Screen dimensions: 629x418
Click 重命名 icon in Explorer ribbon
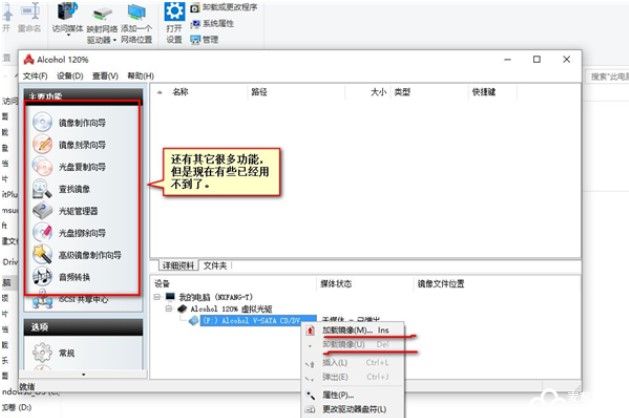30,11
